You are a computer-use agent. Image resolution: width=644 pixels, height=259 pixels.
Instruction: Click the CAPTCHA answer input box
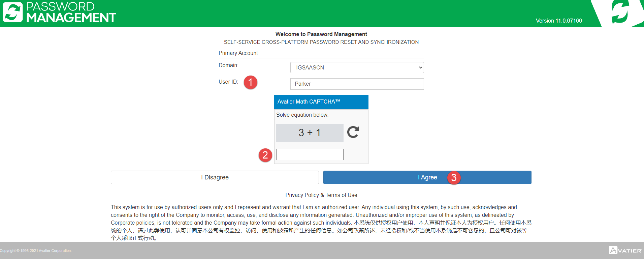[310, 154]
